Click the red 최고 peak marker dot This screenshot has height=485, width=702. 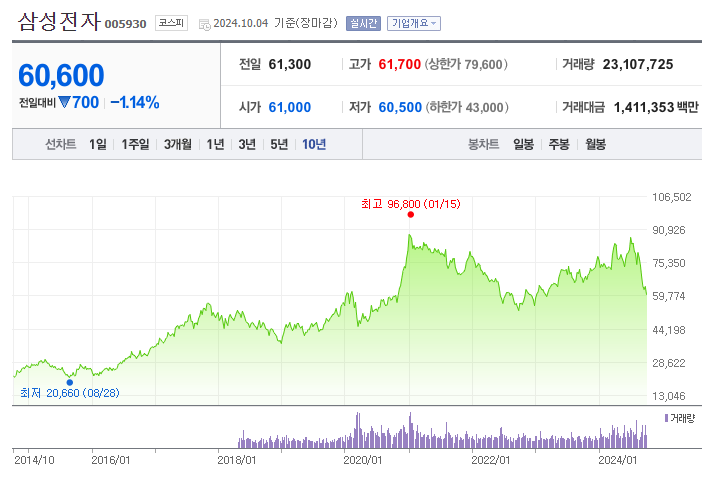411,215
